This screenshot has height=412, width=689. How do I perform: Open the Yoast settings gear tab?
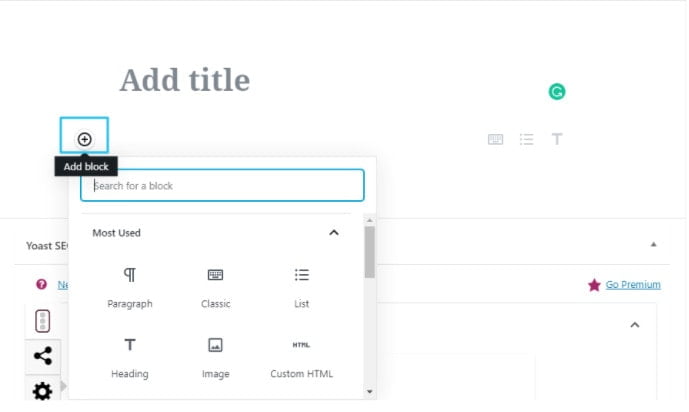(43, 390)
